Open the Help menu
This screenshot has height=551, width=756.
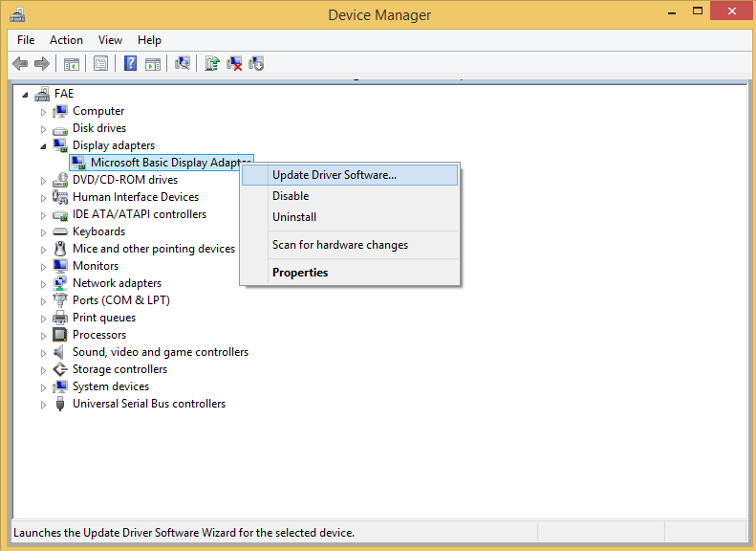149,40
